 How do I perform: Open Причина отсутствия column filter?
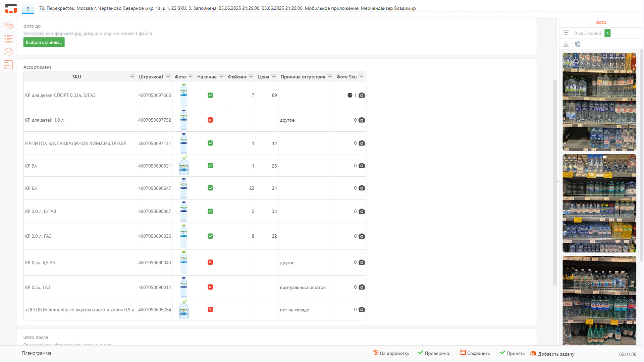coord(330,77)
